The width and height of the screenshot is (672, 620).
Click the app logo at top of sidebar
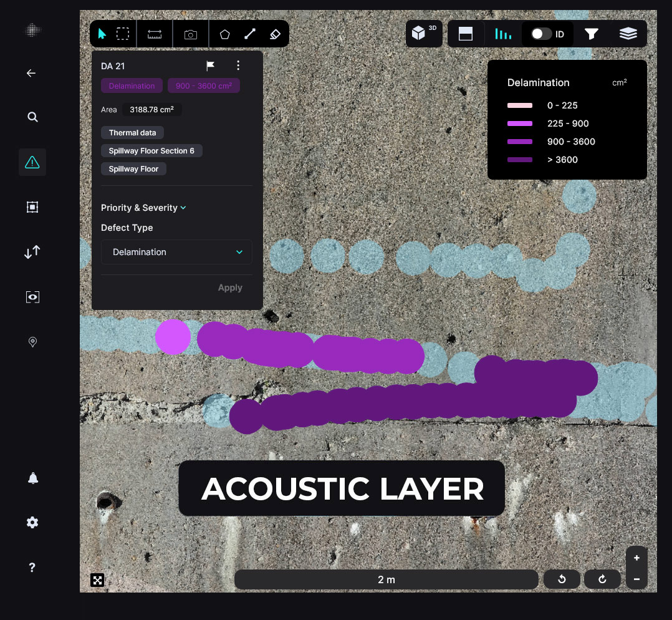(32, 30)
